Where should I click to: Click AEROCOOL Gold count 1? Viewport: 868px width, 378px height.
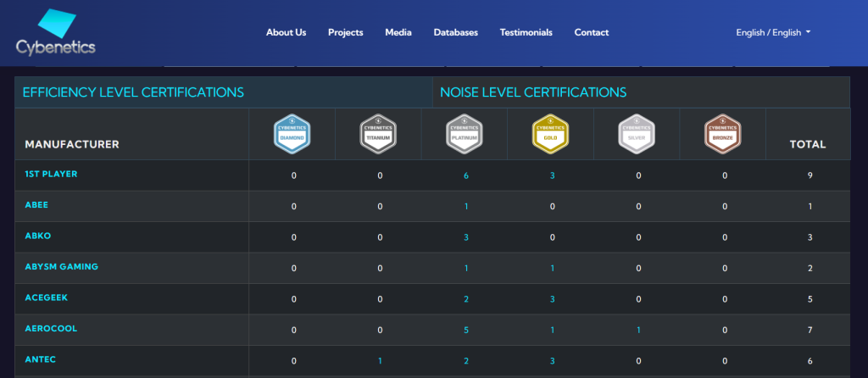coord(553,331)
